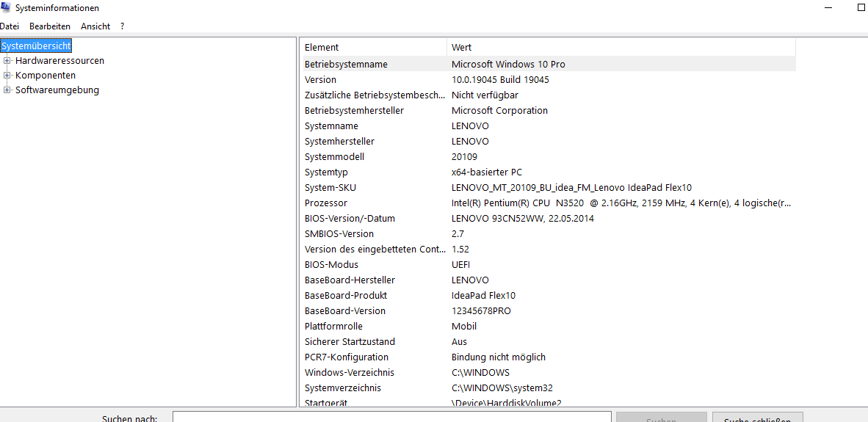The height and width of the screenshot is (422, 868).
Task: Select the Softwareumgebung tree item
Action: [57, 90]
